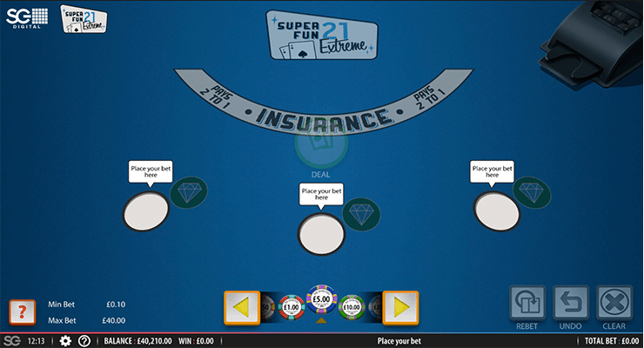Open settings gear in bottom bar
644x348 pixels.
point(65,341)
